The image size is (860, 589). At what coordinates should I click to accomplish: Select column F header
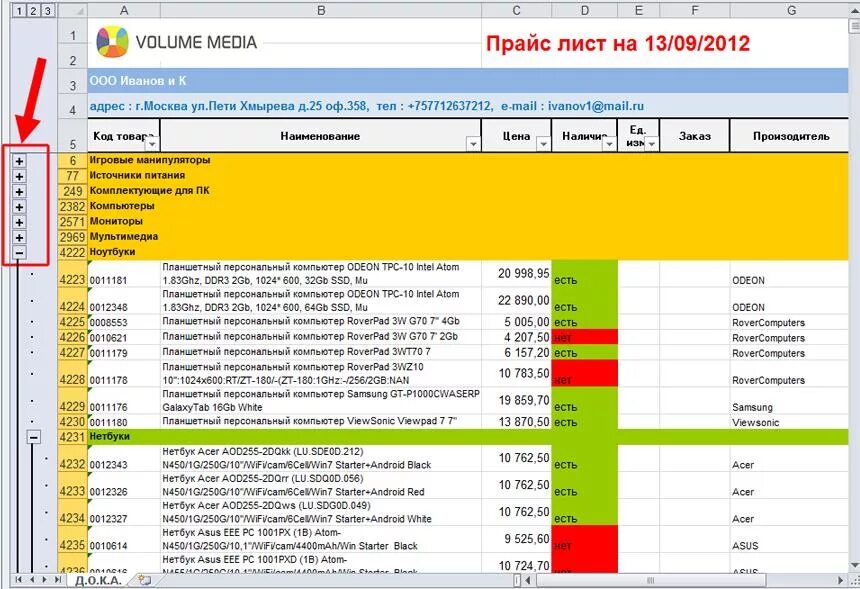point(694,10)
